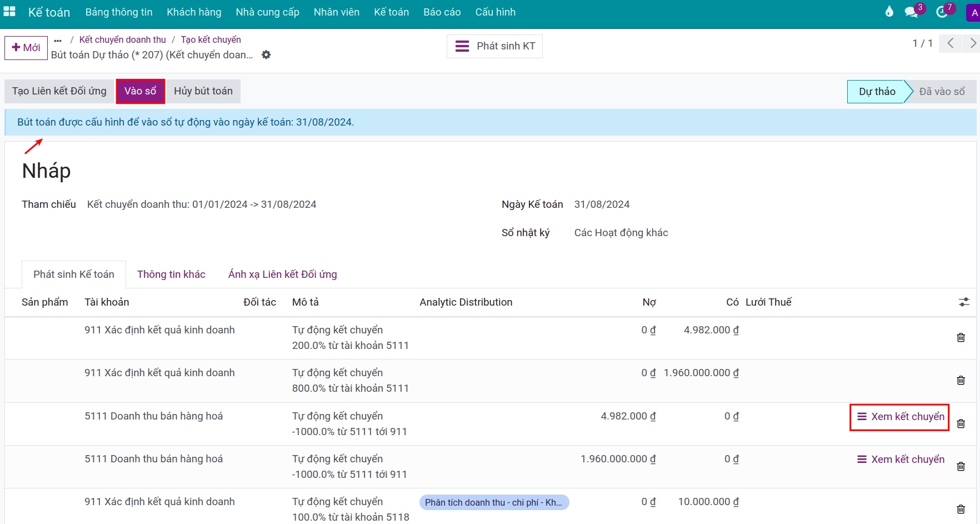This screenshot has width=980, height=524.
Task: Delete the 911 line with credit 10.000.000
Action: pos(961,509)
